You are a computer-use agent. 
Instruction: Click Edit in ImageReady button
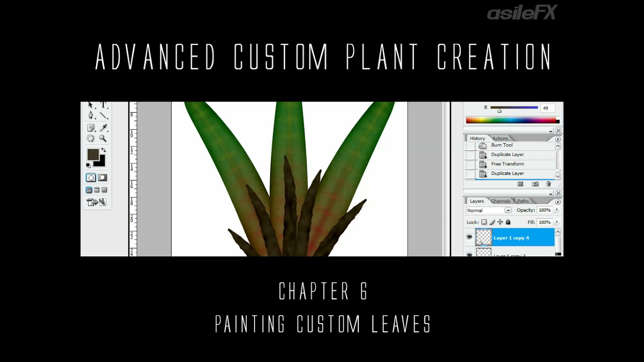click(x=96, y=202)
